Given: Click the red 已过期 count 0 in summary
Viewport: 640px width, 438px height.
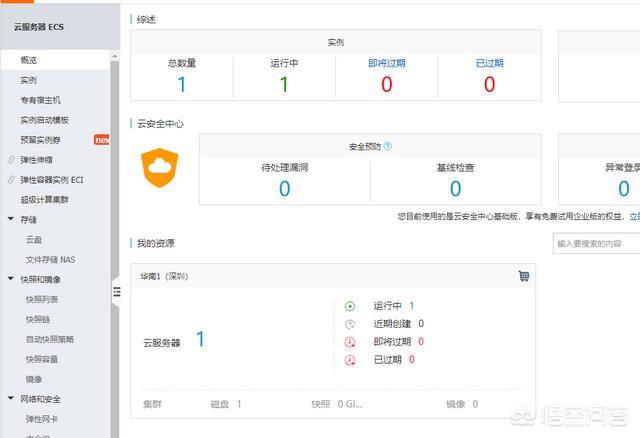Looking at the screenshot, I should click(x=489, y=84).
